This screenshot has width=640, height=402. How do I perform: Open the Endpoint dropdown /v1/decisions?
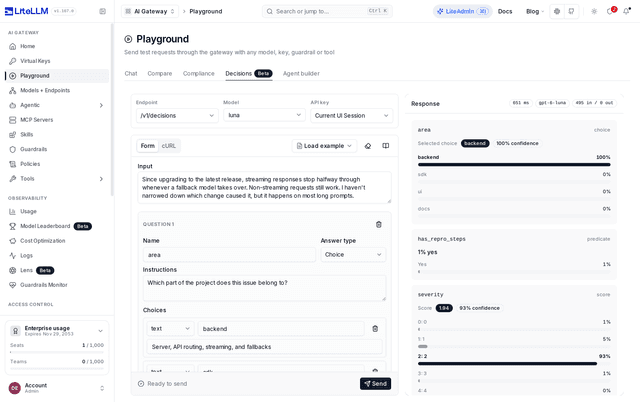177,115
